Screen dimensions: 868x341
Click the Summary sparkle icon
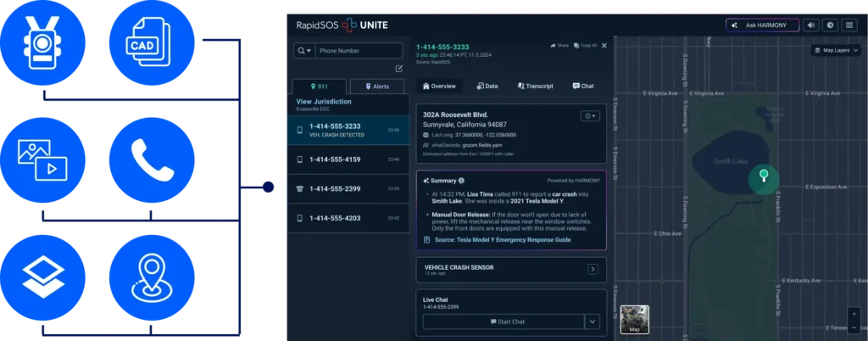pos(426,181)
